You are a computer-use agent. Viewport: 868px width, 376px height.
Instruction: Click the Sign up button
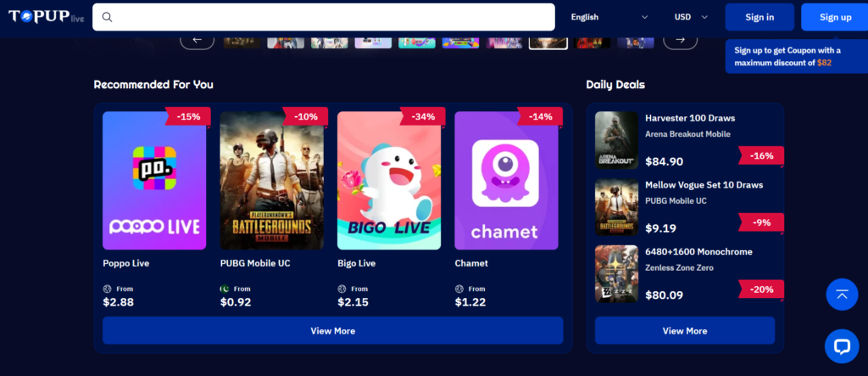pyautogui.click(x=835, y=17)
